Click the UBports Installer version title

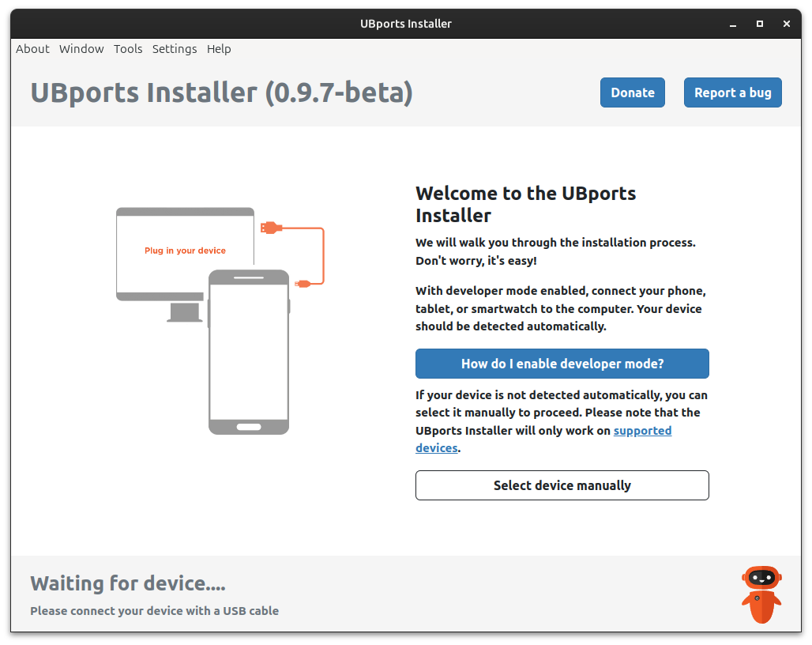[x=221, y=92]
